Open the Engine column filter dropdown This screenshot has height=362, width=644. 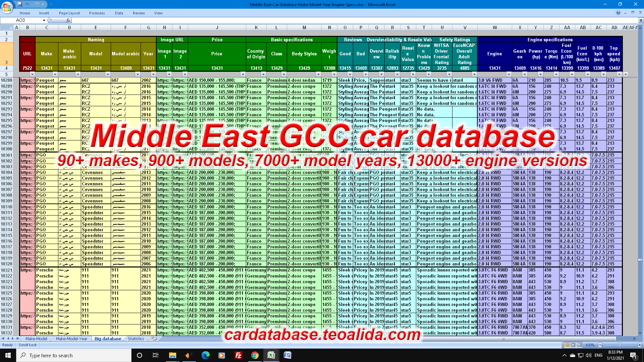509,74
